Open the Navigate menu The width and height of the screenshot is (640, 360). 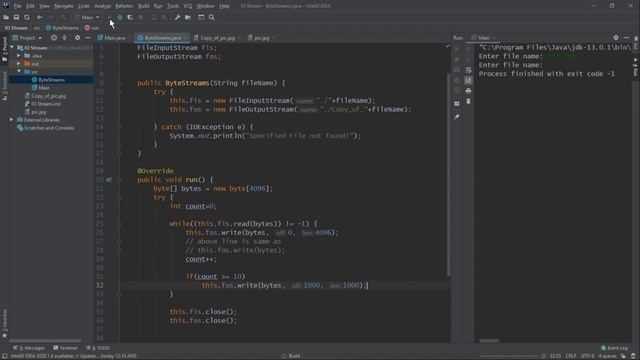pos(64,6)
